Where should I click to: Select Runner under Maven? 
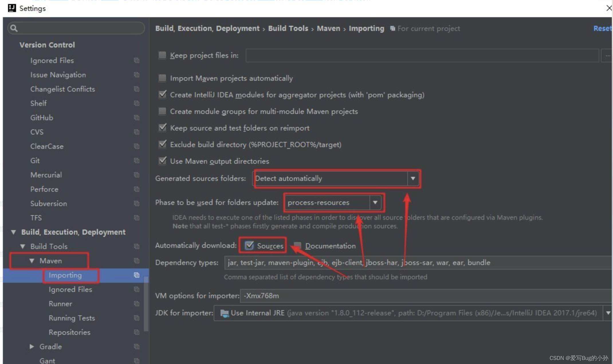[60, 304]
